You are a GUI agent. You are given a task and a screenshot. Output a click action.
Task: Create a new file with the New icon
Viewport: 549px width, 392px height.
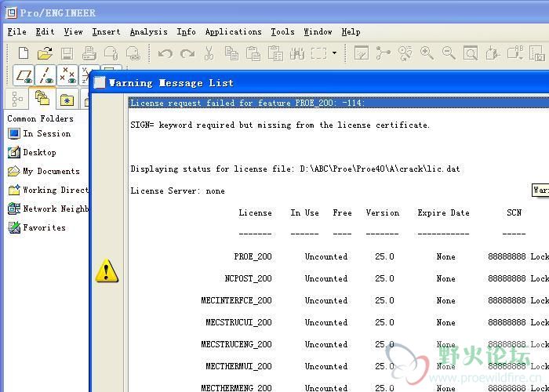(24, 53)
